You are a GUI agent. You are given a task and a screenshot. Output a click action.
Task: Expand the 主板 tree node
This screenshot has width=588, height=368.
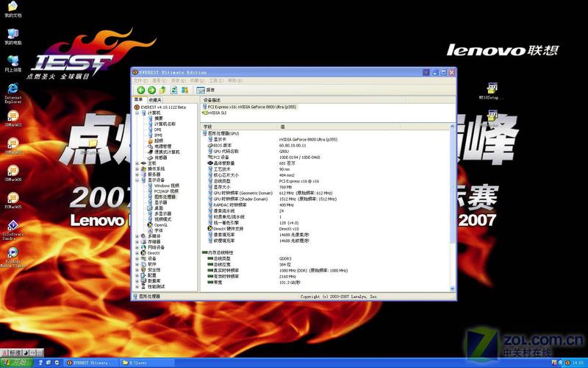(137, 163)
